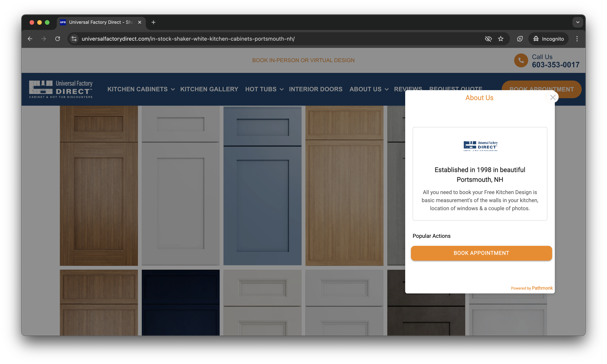Open the Kitchen Gallery menu item
The width and height of the screenshot is (607, 364).
209,89
